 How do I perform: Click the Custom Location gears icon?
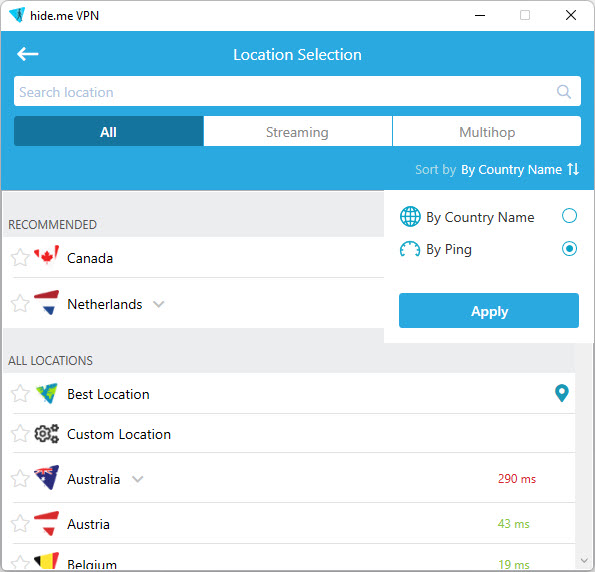tap(47, 433)
